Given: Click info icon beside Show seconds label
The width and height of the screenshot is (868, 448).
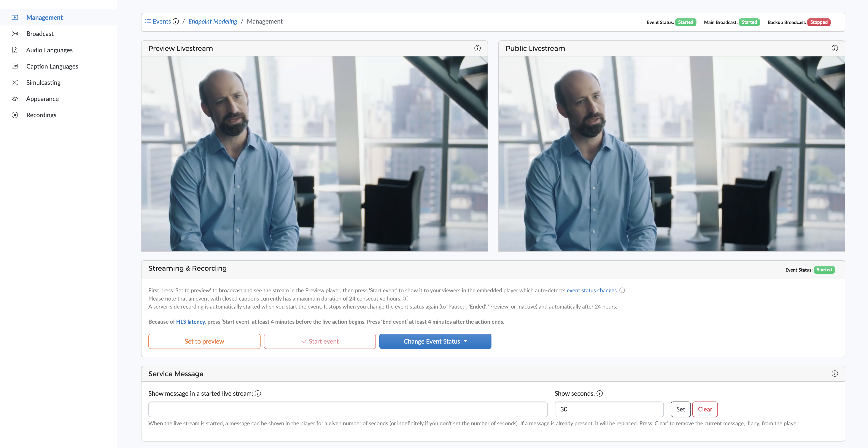Looking at the screenshot, I should click(x=599, y=393).
